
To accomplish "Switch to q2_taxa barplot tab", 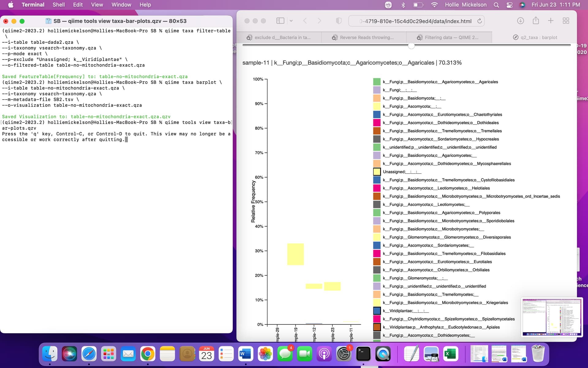I will tap(535, 37).
